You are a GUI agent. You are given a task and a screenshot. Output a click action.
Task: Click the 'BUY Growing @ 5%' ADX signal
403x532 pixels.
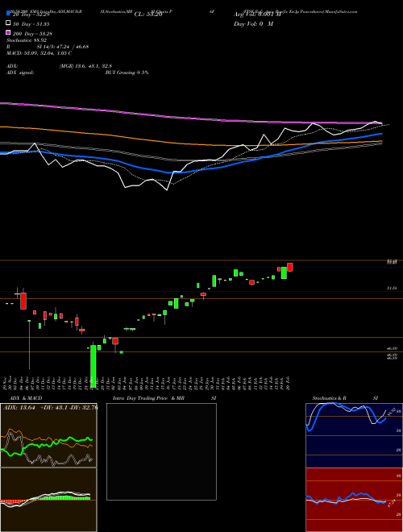pyautogui.click(x=127, y=73)
